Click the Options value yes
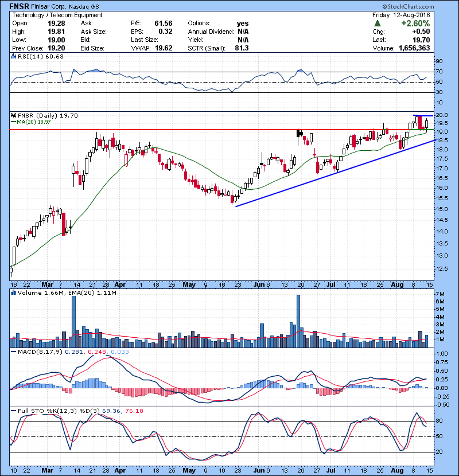Image resolution: width=459 pixels, height=476 pixels. tap(243, 24)
